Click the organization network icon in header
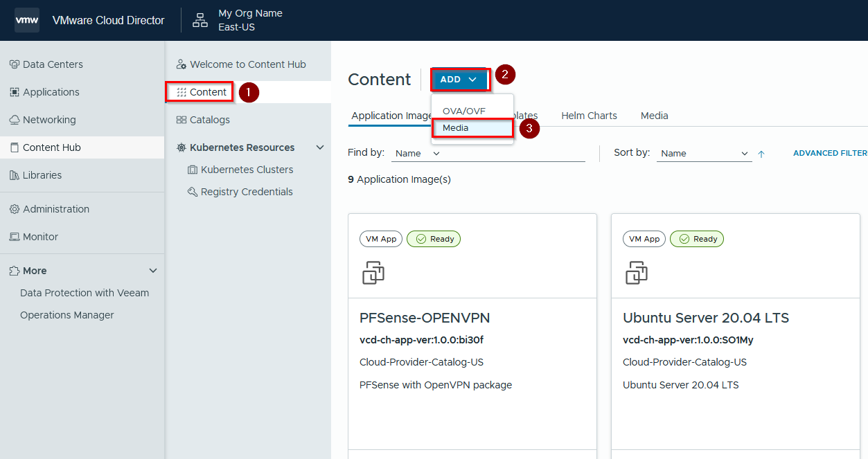 [200, 20]
